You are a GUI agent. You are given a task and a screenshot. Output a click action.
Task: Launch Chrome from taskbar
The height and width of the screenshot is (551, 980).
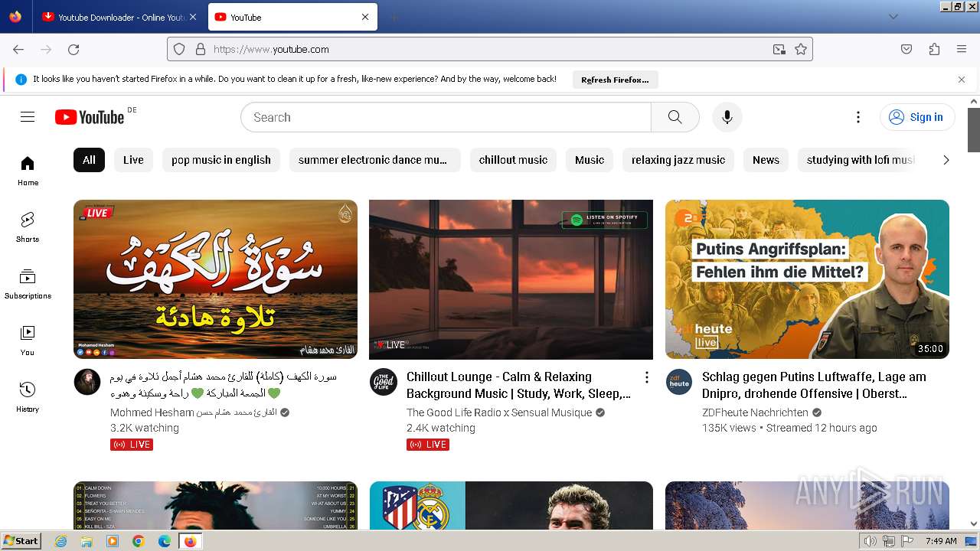click(x=139, y=541)
